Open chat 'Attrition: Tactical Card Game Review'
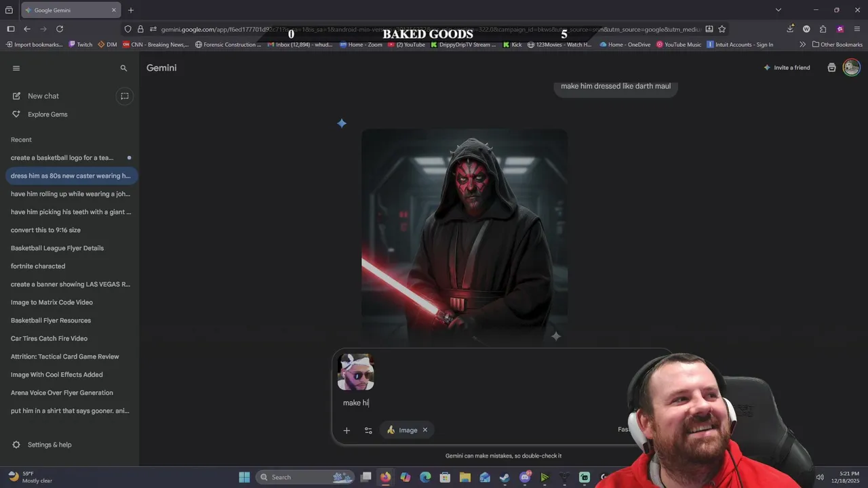Image resolution: width=868 pixels, height=488 pixels. click(x=64, y=357)
